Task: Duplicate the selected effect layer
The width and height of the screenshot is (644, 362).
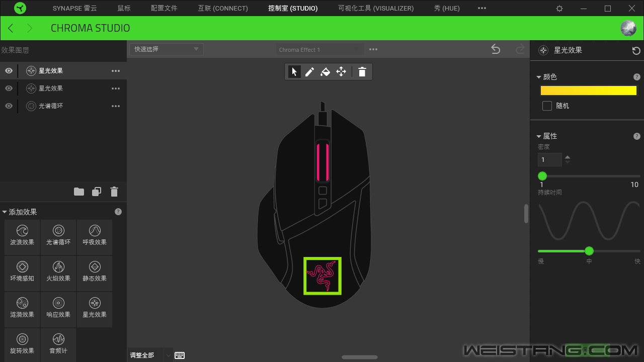Action: (97, 192)
